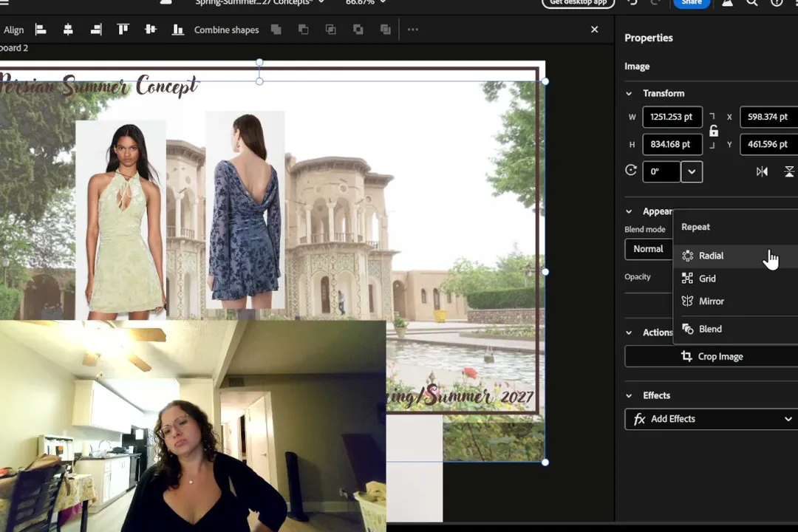Collapse the Transform section
Image resolution: width=798 pixels, height=532 pixels.
coord(629,94)
